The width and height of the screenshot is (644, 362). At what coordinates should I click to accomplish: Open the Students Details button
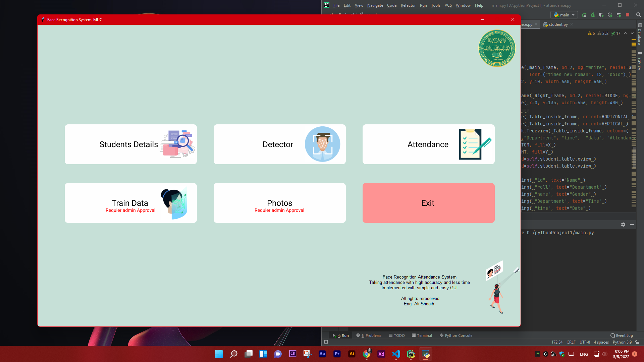click(x=130, y=144)
